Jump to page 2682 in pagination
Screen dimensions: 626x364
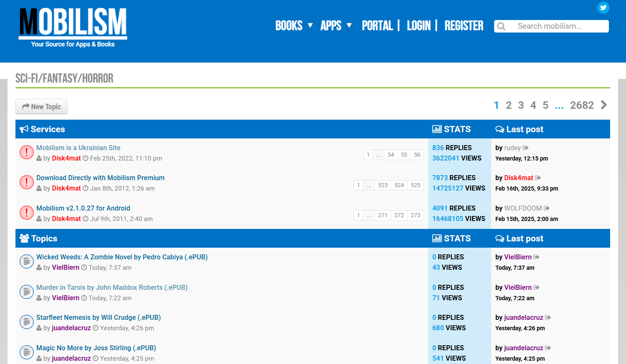point(582,105)
